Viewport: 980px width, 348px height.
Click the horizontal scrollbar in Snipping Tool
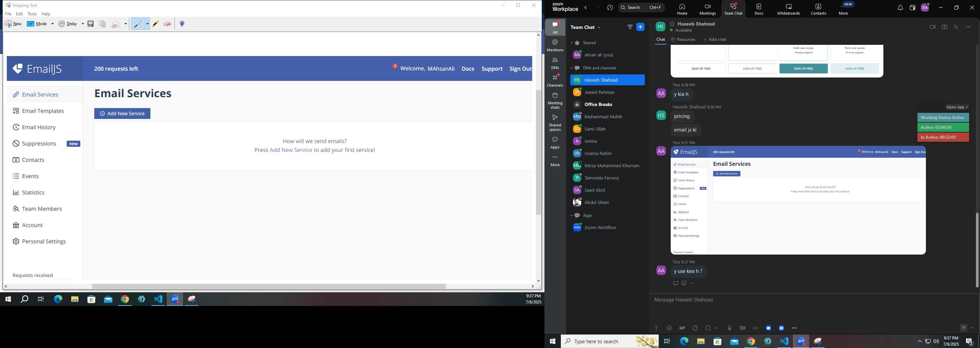pos(268,286)
